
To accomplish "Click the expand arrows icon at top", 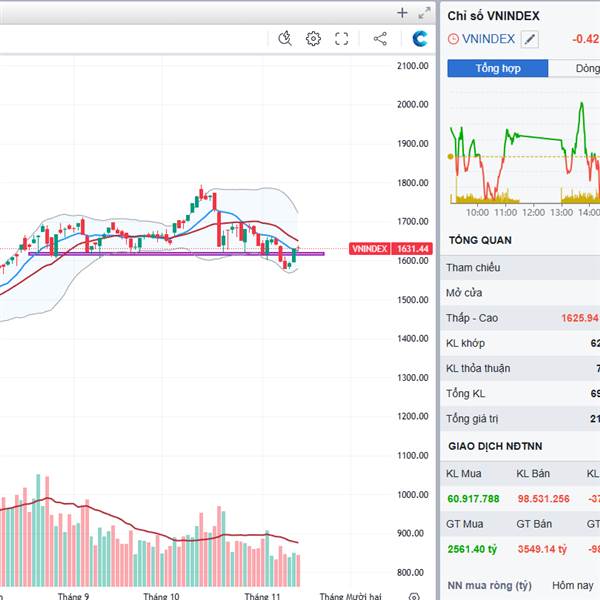I will coord(424,13).
